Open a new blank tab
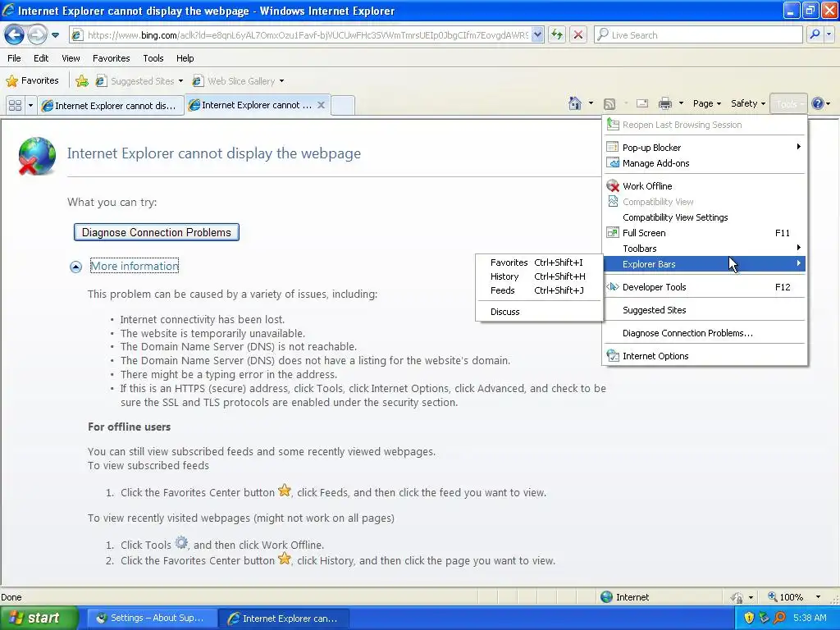 [x=343, y=105]
